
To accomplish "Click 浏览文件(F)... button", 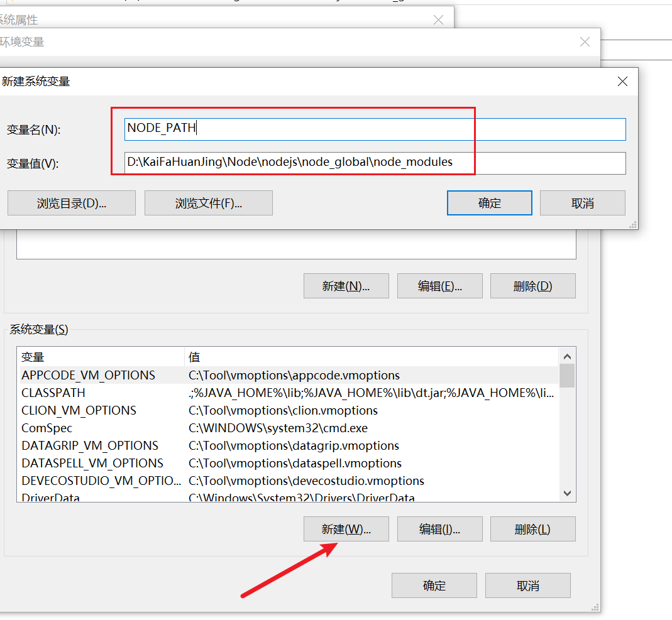I will [209, 203].
